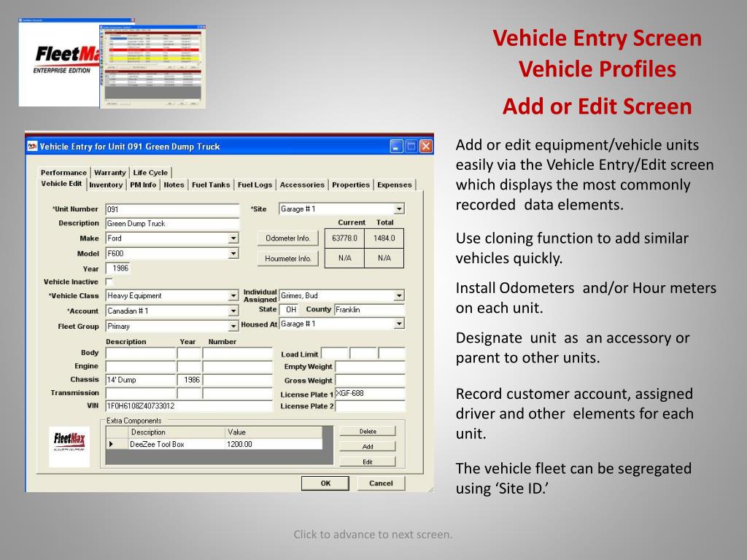The image size is (747, 560).
Task: Minimize the Vehicle Entry window
Action: pyautogui.click(x=397, y=146)
